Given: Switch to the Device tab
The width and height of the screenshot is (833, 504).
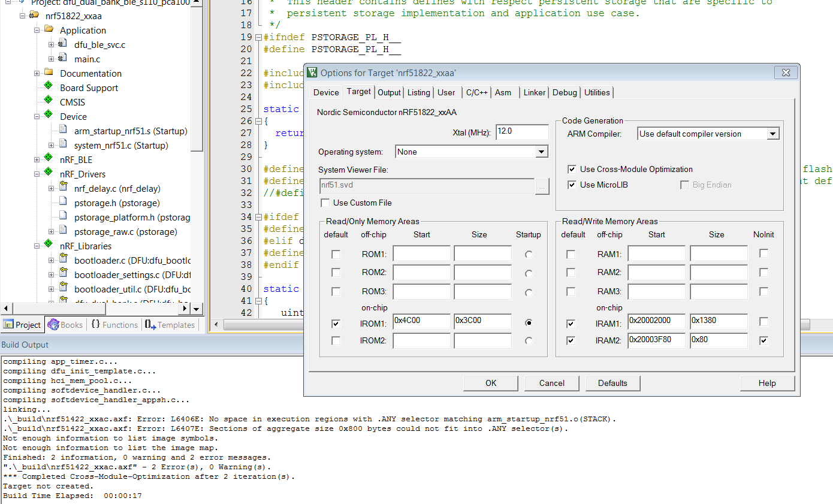Looking at the screenshot, I should click(326, 92).
